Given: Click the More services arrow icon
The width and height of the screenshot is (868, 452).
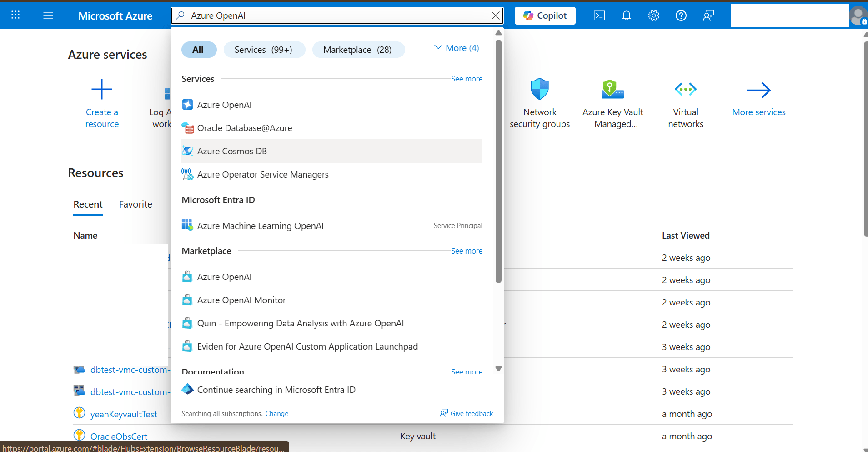Looking at the screenshot, I should point(758,89).
